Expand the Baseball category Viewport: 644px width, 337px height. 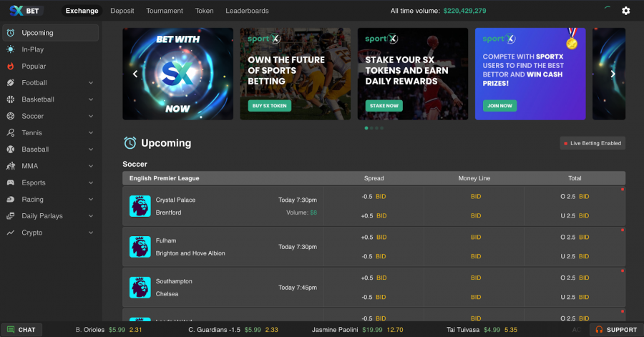click(x=91, y=150)
